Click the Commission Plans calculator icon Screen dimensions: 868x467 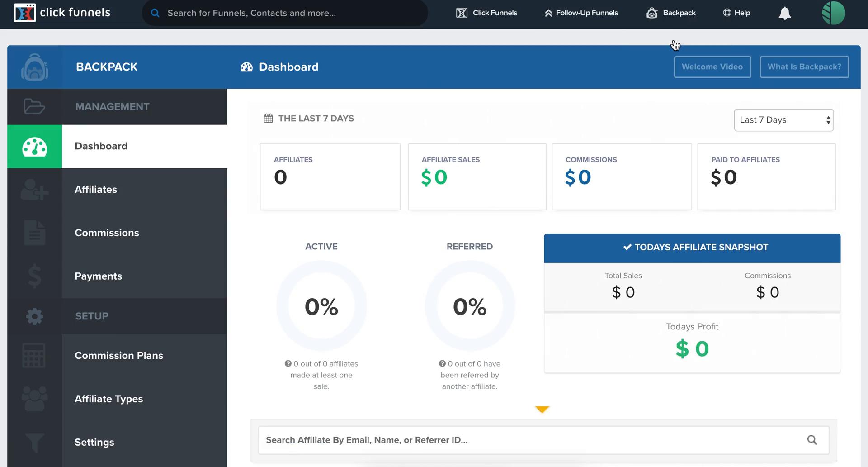34,355
